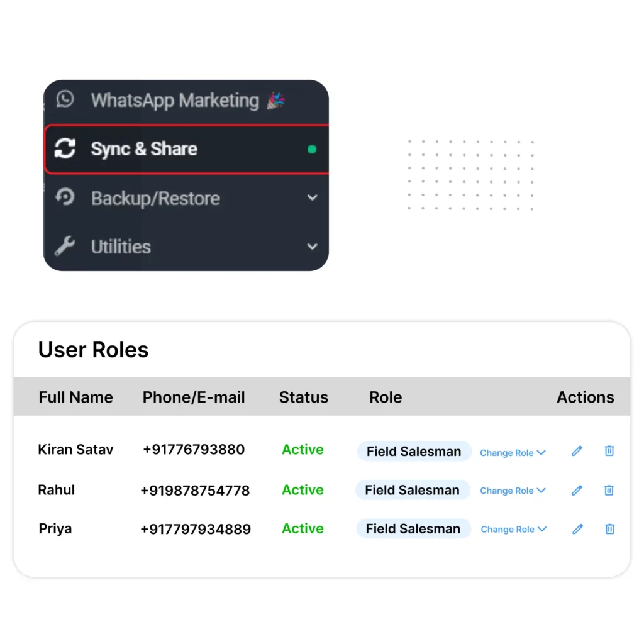The width and height of the screenshot is (644, 644).
Task: Click the WhatsApp Marketing icon
Action: [x=64, y=99]
